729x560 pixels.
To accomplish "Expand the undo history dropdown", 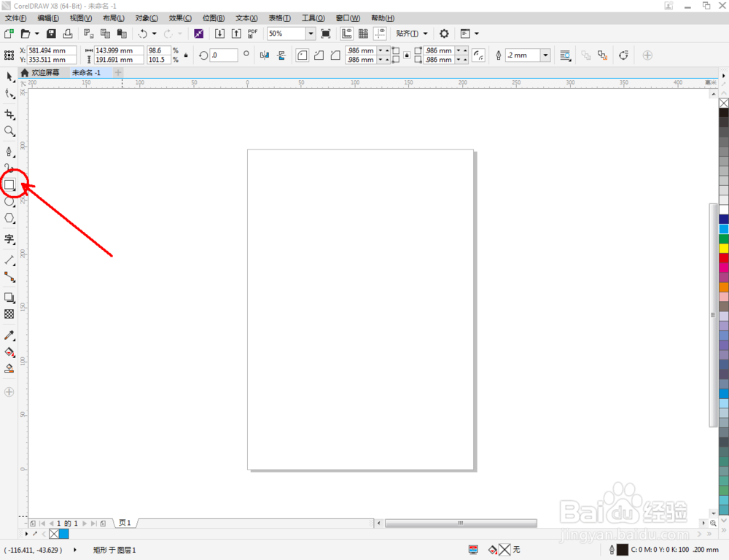I will pyautogui.click(x=155, y=34).
